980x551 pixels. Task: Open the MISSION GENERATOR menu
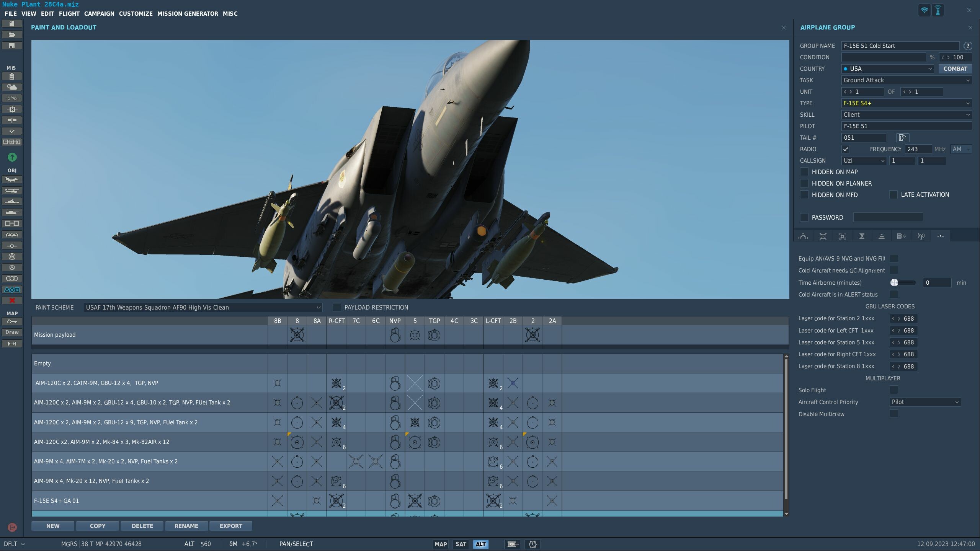click(188, 14)
